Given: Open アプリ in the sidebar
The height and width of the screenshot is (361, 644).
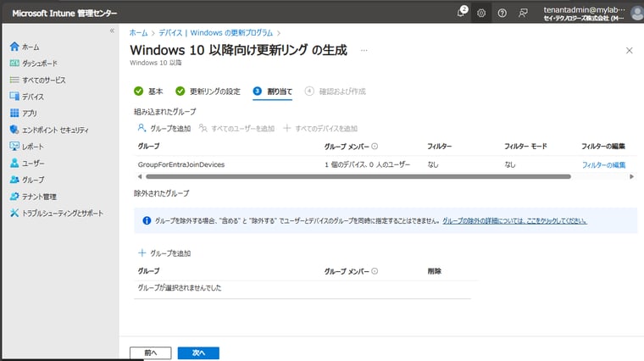Looking at the screenshot, I should point(24,113).
